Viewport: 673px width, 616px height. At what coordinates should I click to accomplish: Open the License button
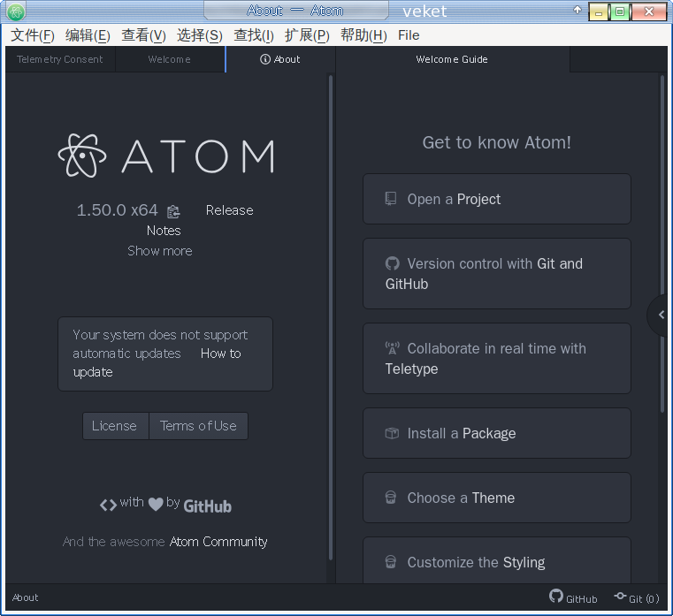(116, 426)
